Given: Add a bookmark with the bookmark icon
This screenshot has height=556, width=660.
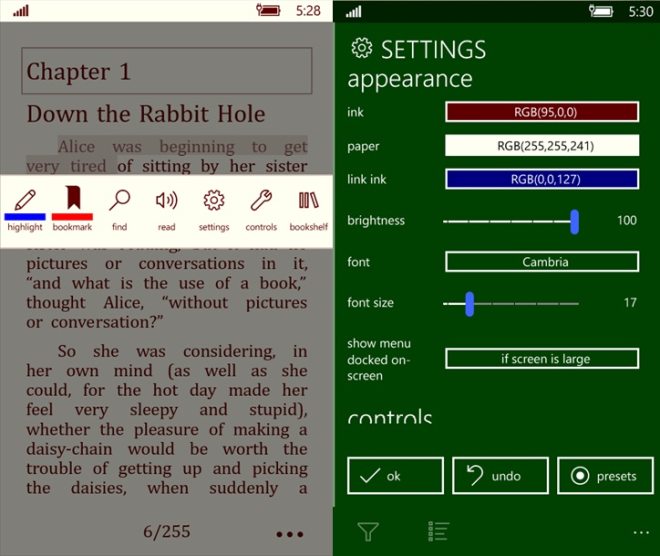Looking at the screenshot, I should pos(73,197).
